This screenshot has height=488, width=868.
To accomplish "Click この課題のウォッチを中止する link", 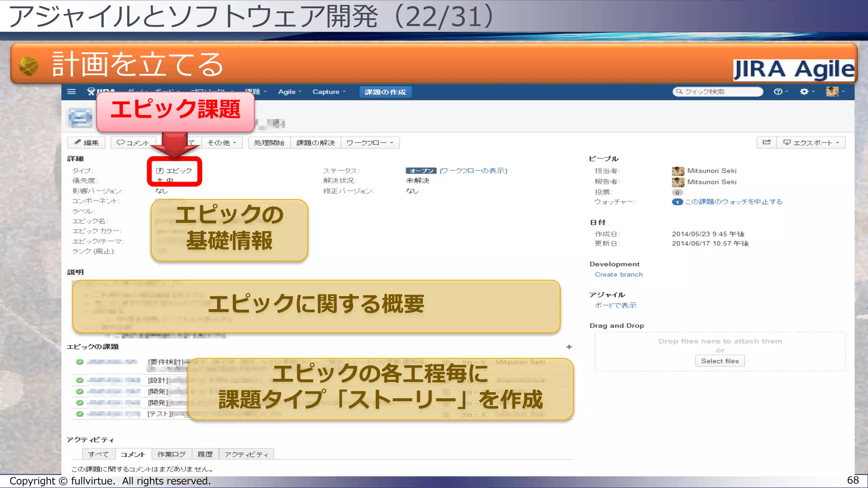I will click(734, 202).
